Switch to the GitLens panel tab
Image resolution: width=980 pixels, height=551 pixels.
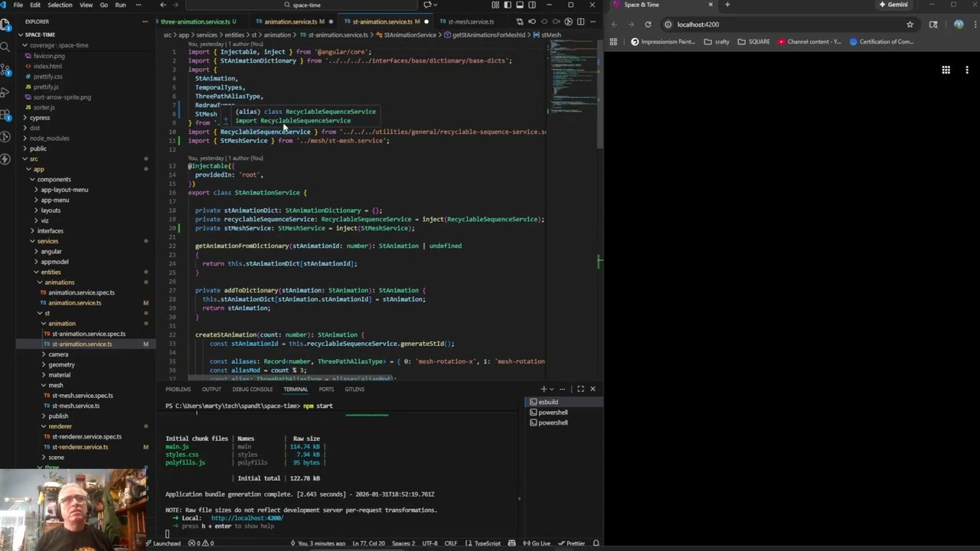coord(354,389)
